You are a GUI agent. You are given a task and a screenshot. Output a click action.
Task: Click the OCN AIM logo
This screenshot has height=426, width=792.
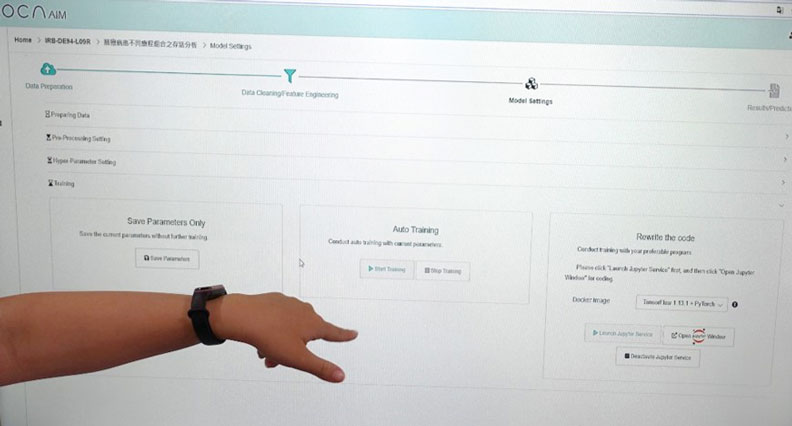(33, 12)
